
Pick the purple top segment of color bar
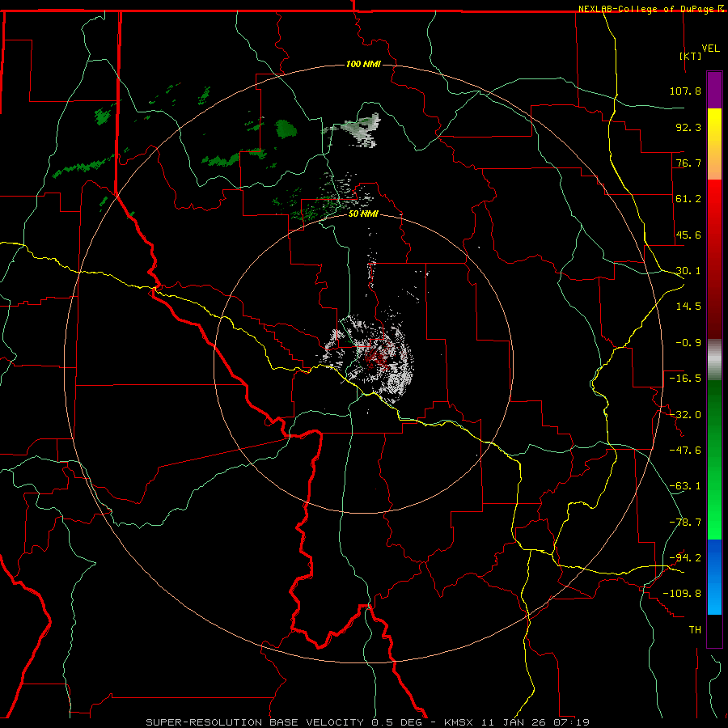[x=714, y=90]
